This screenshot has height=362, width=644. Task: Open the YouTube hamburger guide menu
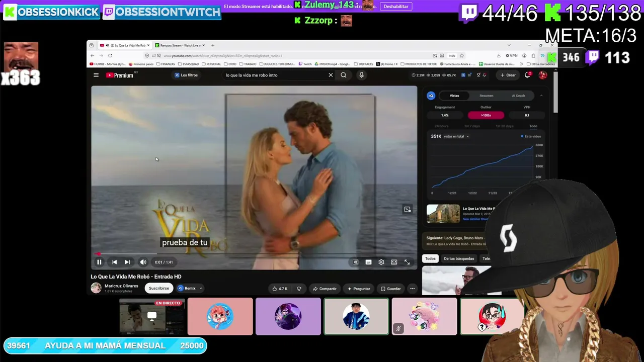click(x=96, y=75)
